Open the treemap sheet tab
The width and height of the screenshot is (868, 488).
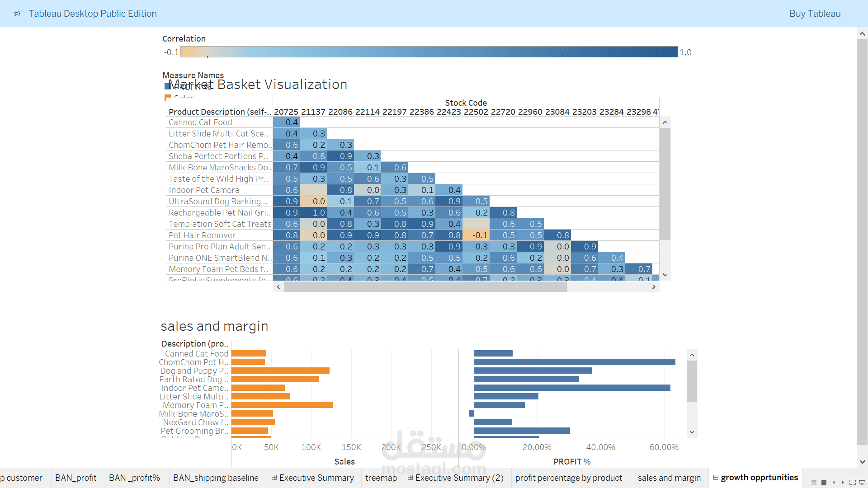pos(381,478)
